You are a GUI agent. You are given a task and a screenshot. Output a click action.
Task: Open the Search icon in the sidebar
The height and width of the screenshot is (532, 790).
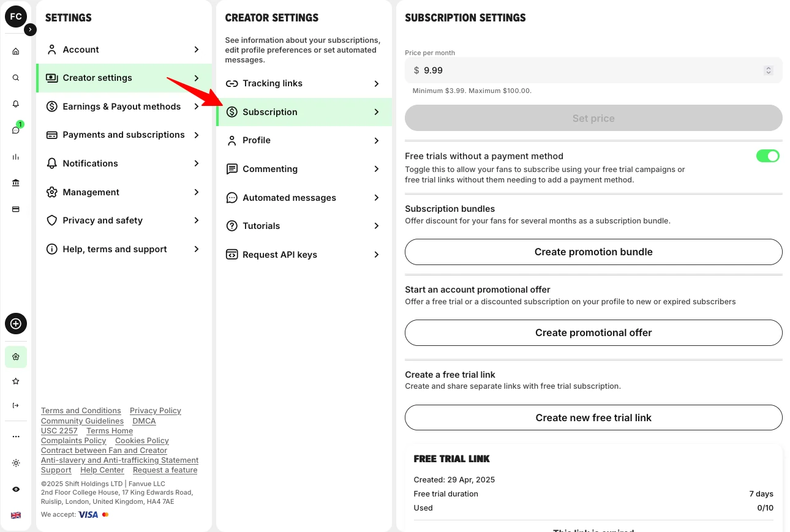click(15, 78)
